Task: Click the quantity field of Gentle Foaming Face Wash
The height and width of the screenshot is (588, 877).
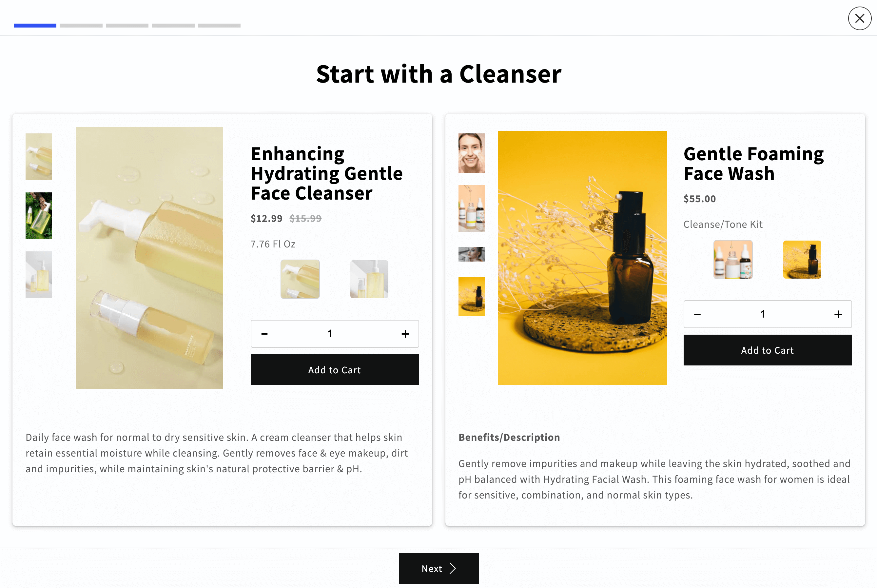Action: click(762, 314)
